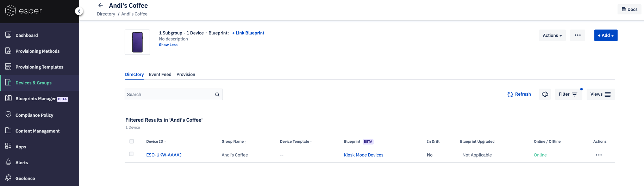Click the Dashboard sidebar icon
The height and width of the screenshot is (186, 644).
pyautogui.click(x=8, y=35)
